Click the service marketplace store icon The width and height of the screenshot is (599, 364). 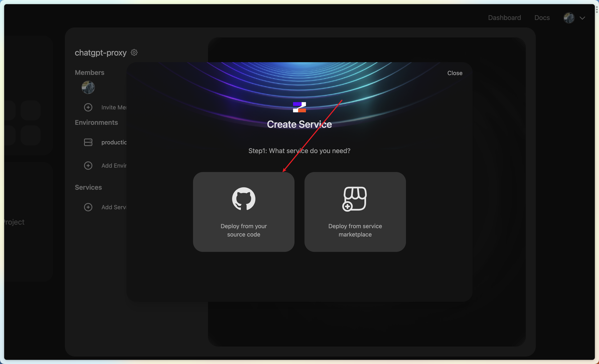coord(355,199)
